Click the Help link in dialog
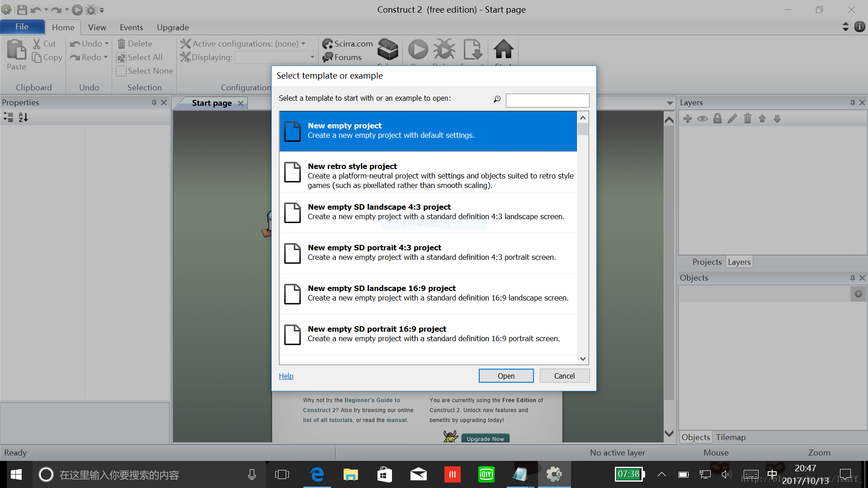This screenshot has width=868, height=488. (x=286, y=375)
